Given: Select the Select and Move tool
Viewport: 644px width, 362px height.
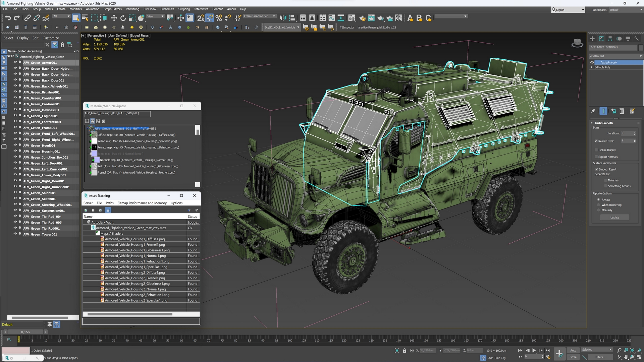Looking at the screenshot, I should click(x=114, y=18).
